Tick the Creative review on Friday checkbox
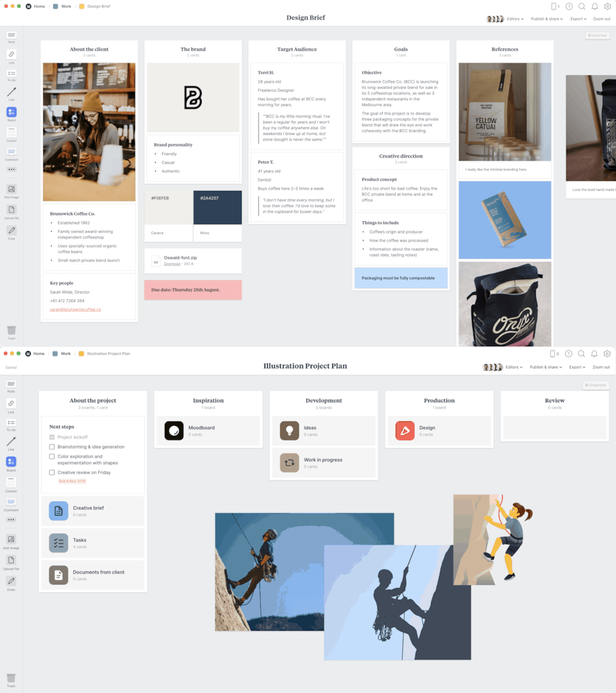616x693 pixels. 52,473
